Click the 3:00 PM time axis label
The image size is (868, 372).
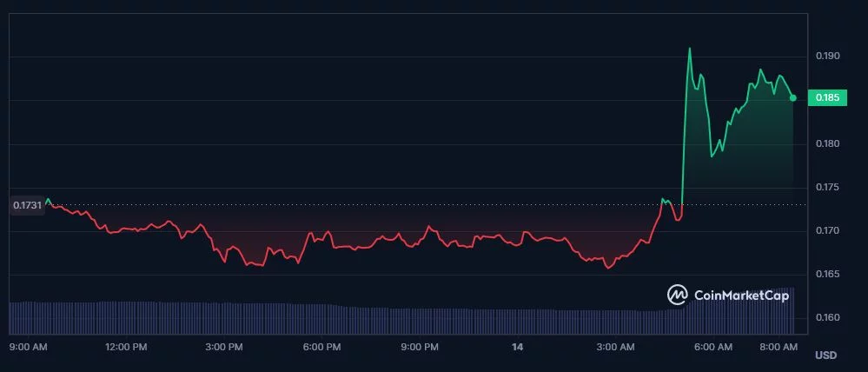click(x=224, y=347)
